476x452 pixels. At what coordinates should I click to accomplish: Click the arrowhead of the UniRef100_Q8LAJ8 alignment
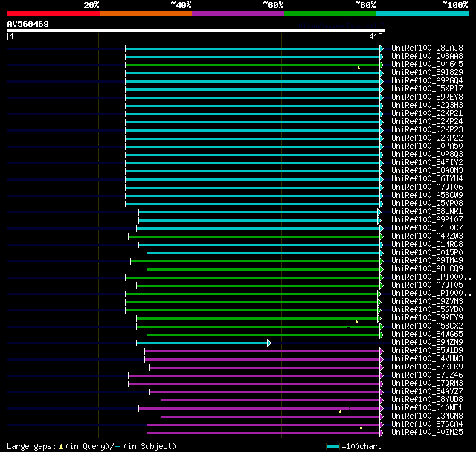[382, 48]
